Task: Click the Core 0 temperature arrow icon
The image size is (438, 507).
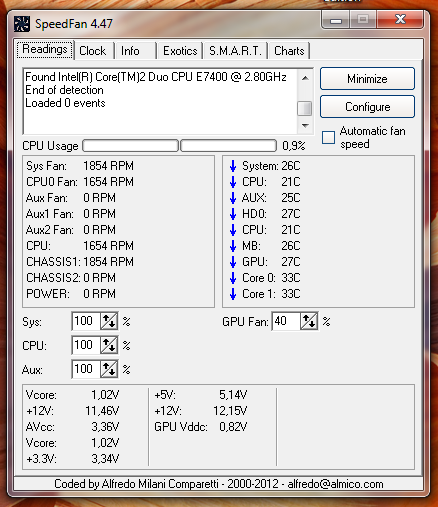Action: [x=233, y=278]
